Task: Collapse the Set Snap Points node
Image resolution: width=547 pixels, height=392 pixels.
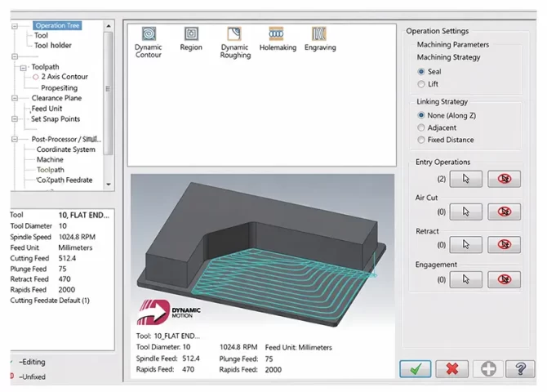Action: coord(15,119)
